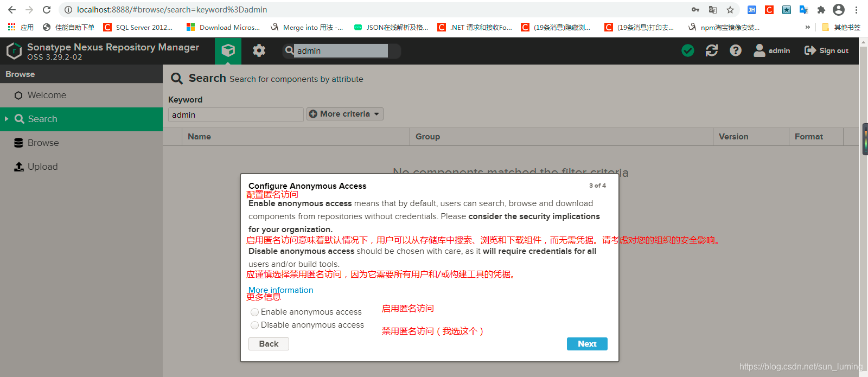Bookmark this page with star icon
The width and height of the screenshot is (868, 377).
[x=730, y=10]
